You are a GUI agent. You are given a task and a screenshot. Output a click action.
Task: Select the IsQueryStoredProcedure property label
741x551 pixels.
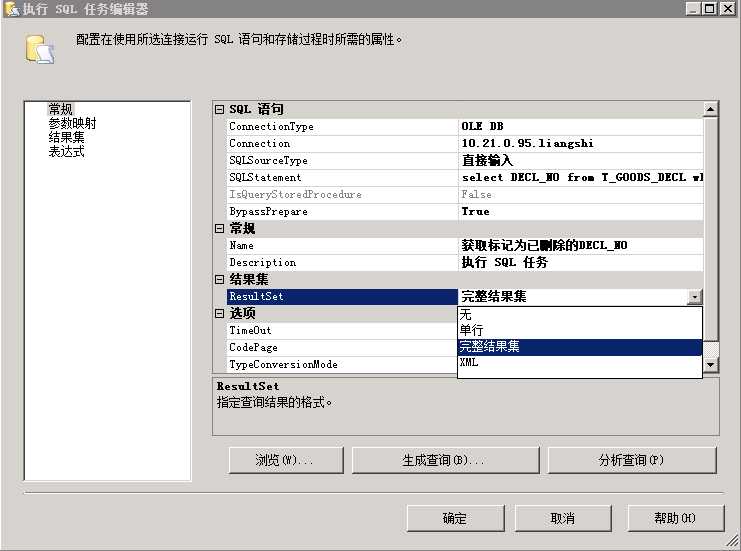pos(342,195)
